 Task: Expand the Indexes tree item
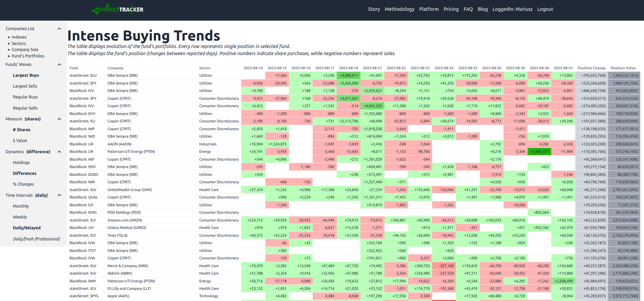(17, 37)
